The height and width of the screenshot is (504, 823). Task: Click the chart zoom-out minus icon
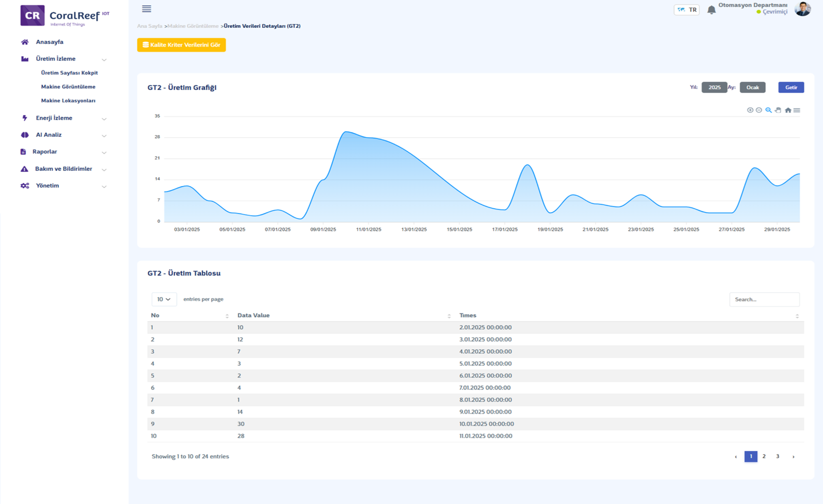pos(759,110)
